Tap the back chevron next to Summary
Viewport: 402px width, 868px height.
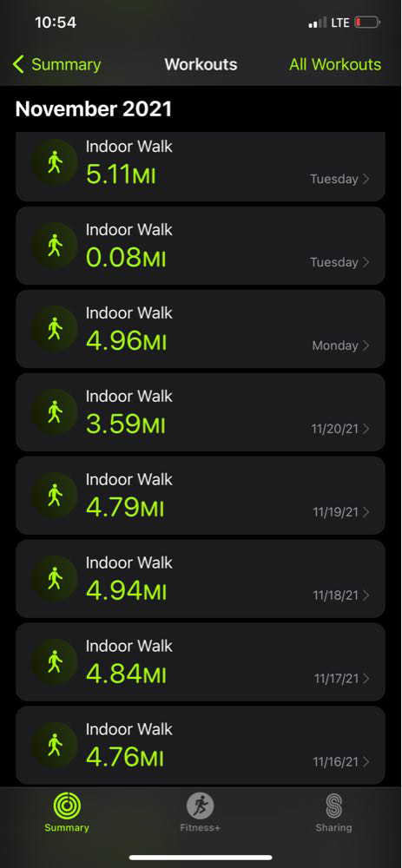(x=18, y=64)
